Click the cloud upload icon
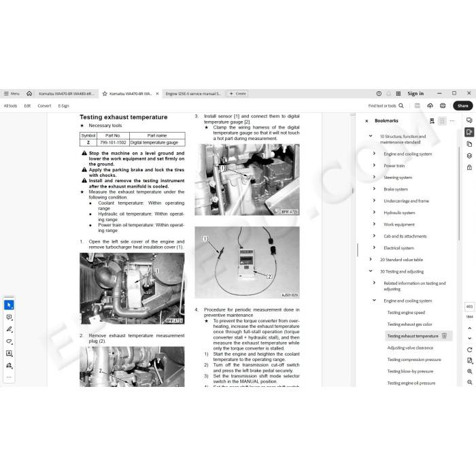The image size is (476, 476). [430, 105]
